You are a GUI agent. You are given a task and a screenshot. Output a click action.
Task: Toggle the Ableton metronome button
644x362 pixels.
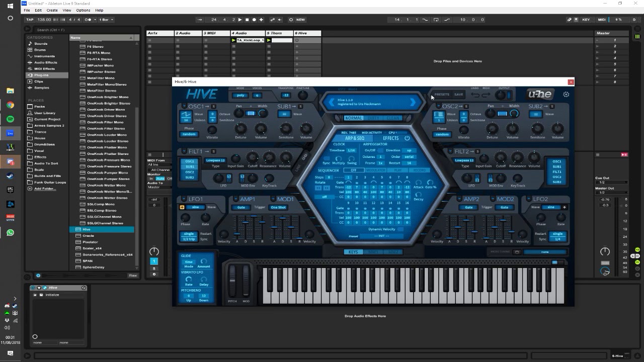(89, 20)
